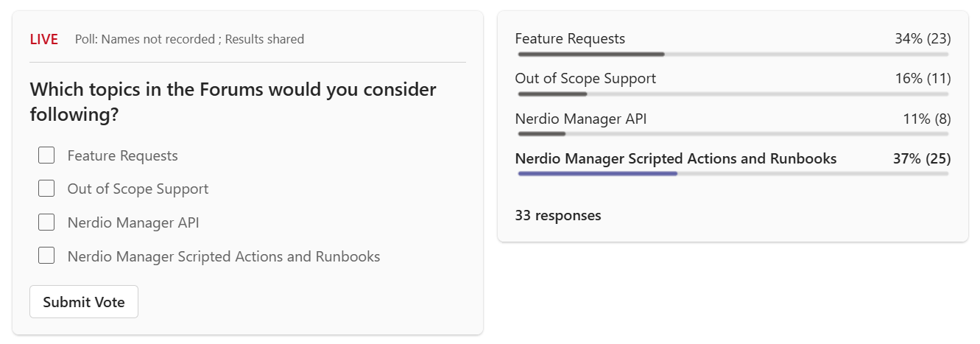The width and height of the screenshot is (980, 344).
Task: Click the Feature Requests 34% (23) result
Action: [x=923, y=38]
